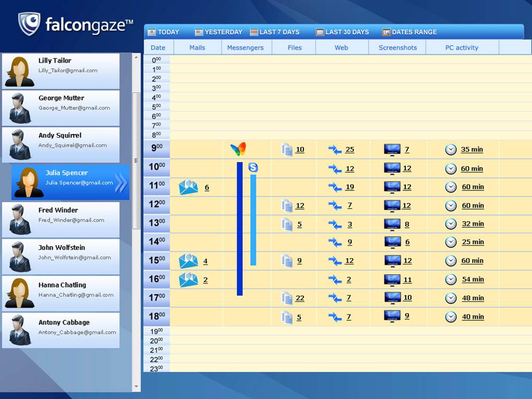The image size is (532, 399).
Task: Click the files icon in 17:00 row
Action: 287,298
